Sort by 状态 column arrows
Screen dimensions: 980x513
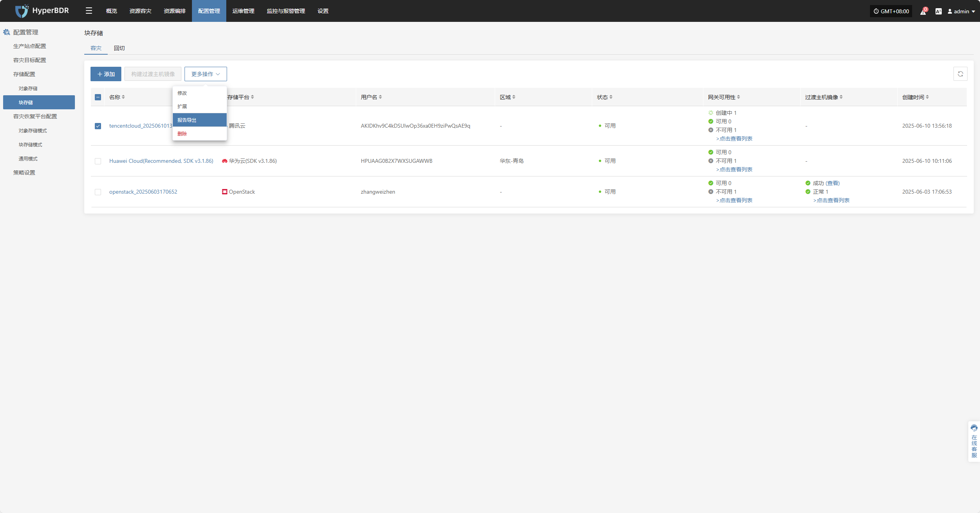pyautogui.click(x=611, y=97)
